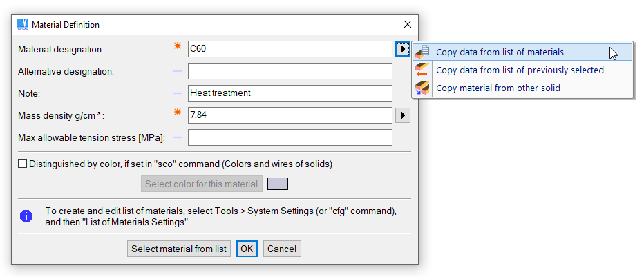The width and height of the screenshot is (644, 277).
Task: Expand the arrow button next to Mass density
Action: click(403, 115)
